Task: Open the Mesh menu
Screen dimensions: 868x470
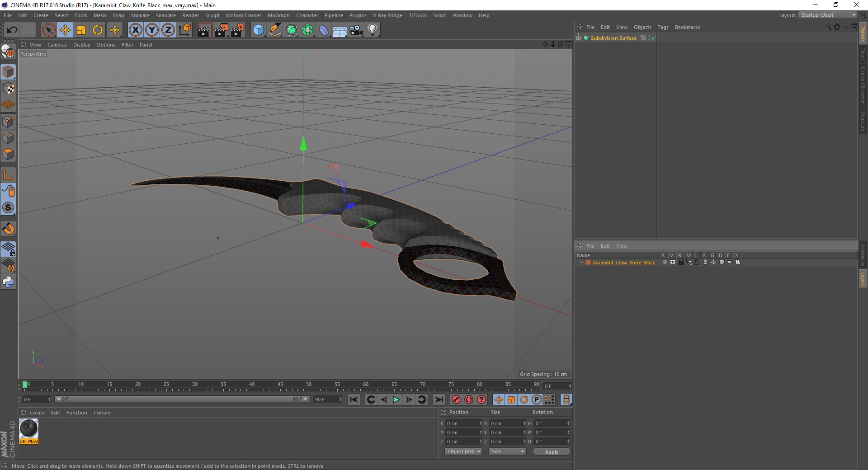Action: (x=100, y=15)
